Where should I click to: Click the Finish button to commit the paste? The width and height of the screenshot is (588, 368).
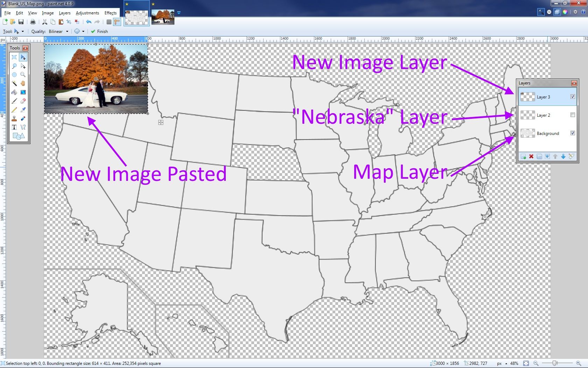coord(99,31)
